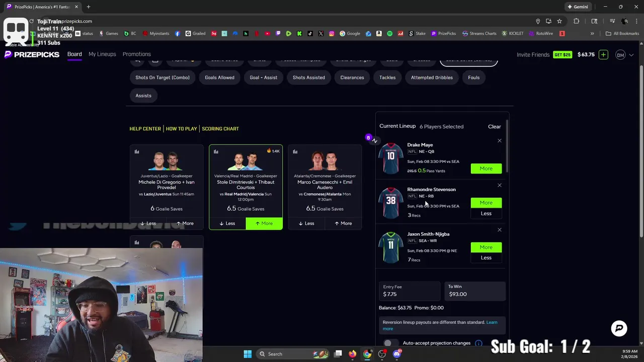
Task: Select More for Carnesecchi + Audero
Action: 343,223
